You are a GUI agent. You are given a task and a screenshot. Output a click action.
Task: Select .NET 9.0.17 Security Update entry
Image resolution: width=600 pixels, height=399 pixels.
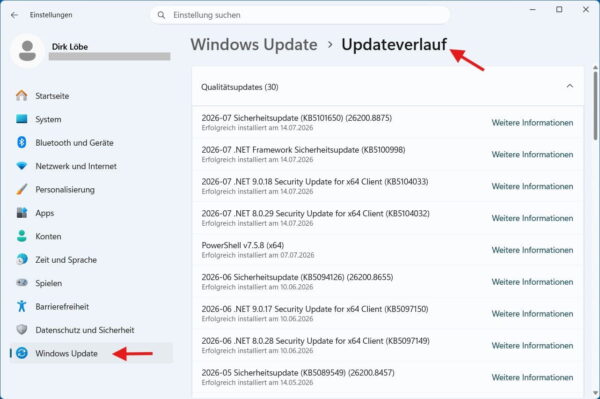388,313
